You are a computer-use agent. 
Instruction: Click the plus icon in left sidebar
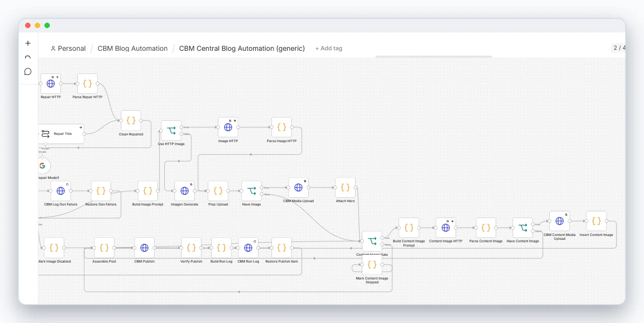(x=28, y=43)
